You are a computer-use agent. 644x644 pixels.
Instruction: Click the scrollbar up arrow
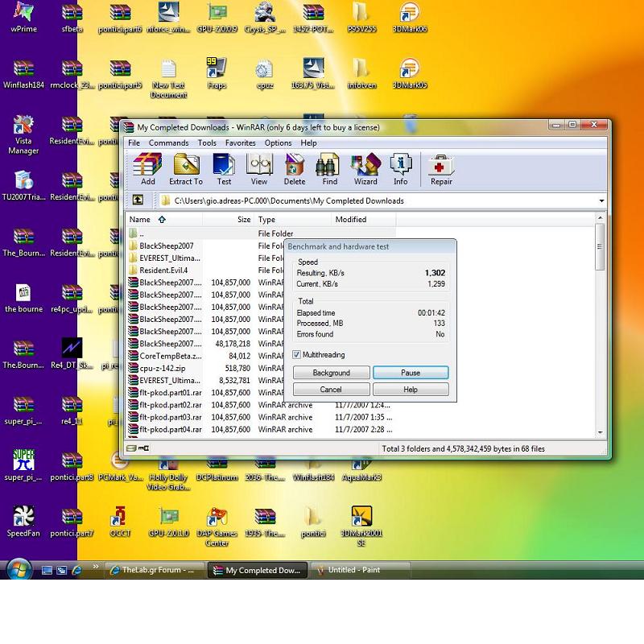tap(600, 217)
